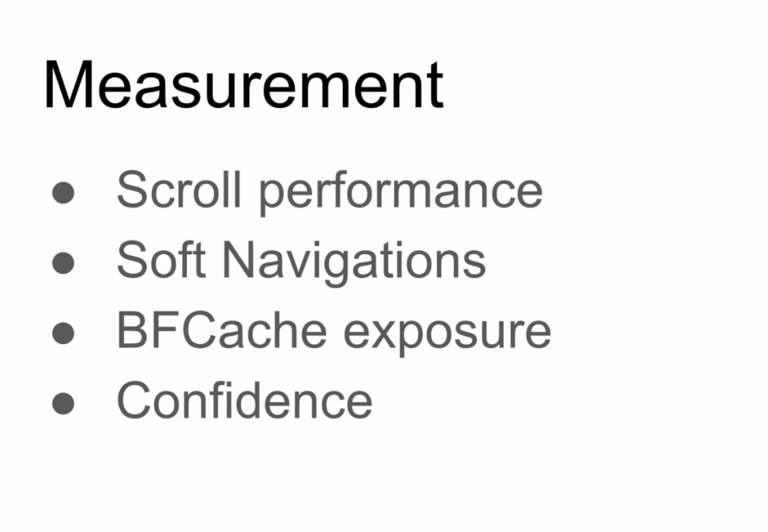Click the word Soft in second bullet
Image resolution: width=768 pixels, height=532 pixels.
(x=161, y=260)
